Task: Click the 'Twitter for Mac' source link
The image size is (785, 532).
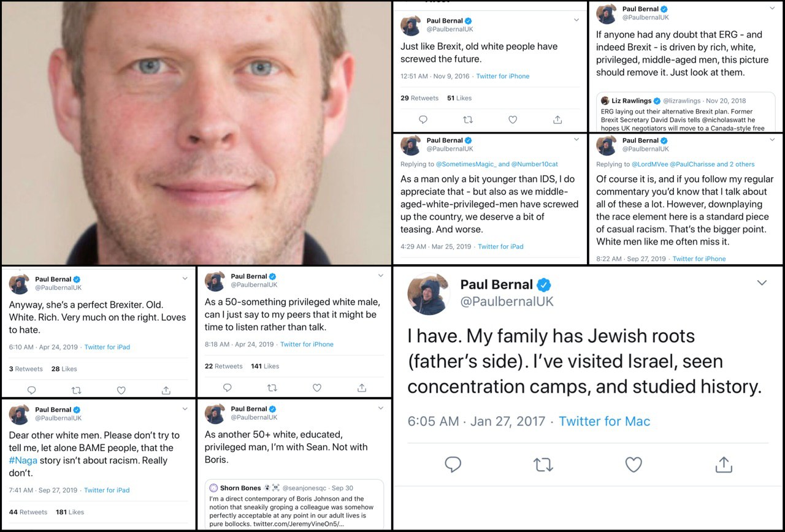Action: coord(604,421)
